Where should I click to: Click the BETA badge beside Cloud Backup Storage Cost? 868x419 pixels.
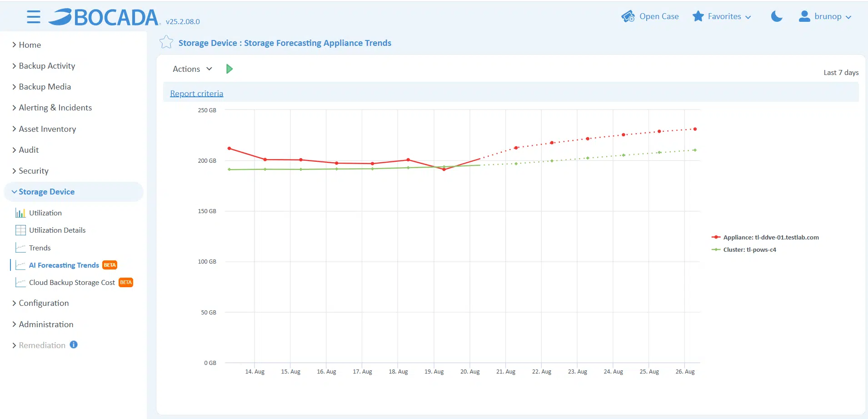pos(126,282)
